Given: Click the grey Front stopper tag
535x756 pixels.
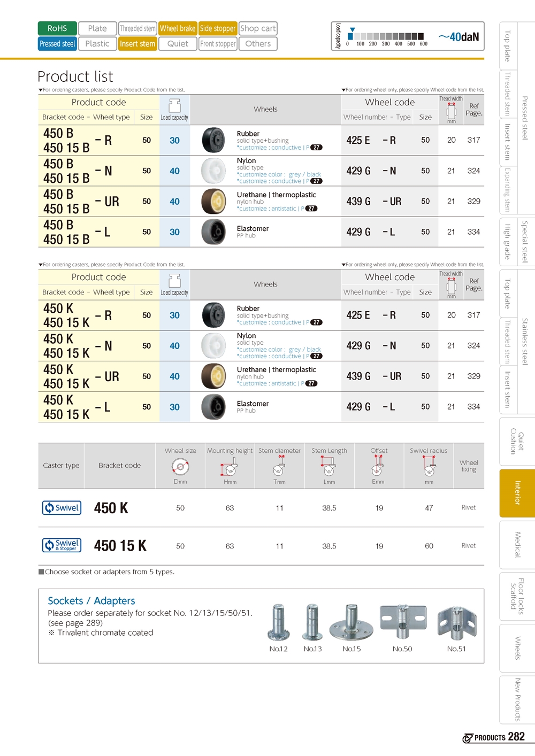Looking at the screenshot, I should pyautogui.click(x=218, y=44).
